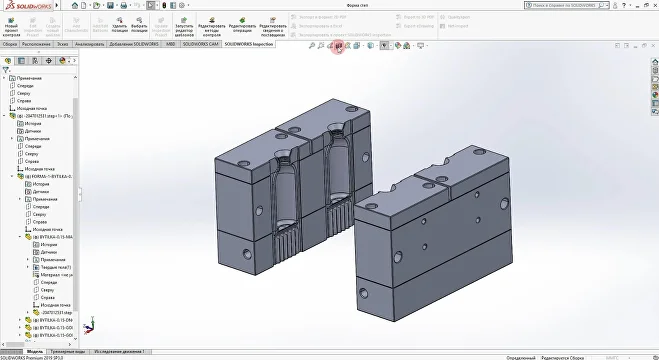Click Редактировать операции

pos(243,25)
